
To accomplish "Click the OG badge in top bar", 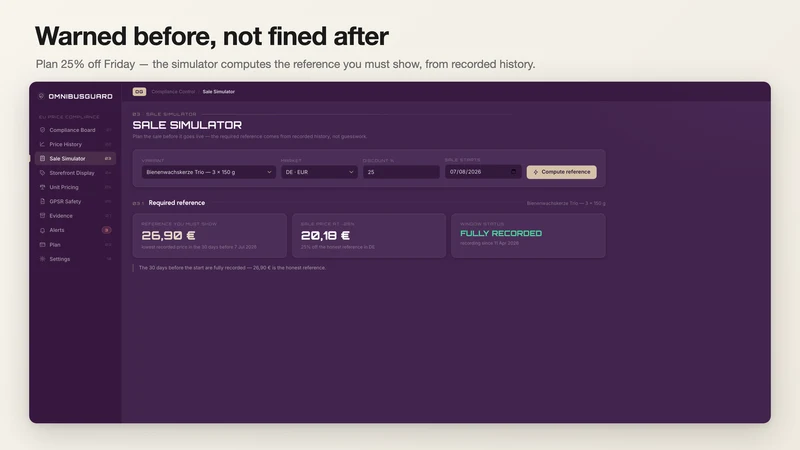I will tap(139, 91).
